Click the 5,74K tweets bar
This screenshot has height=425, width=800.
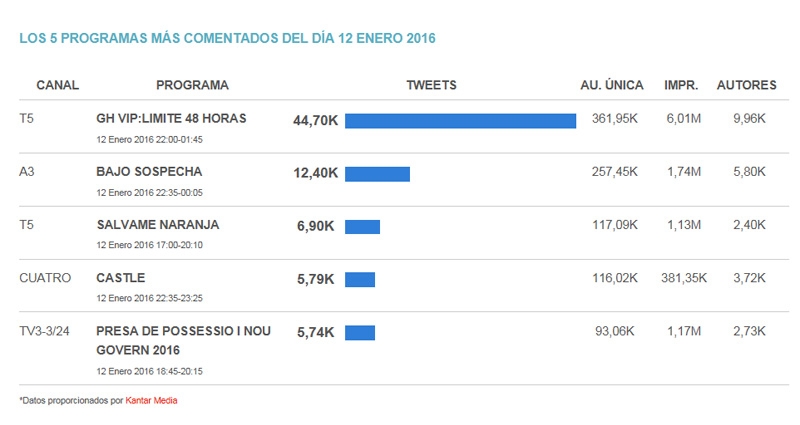(359, 333)
